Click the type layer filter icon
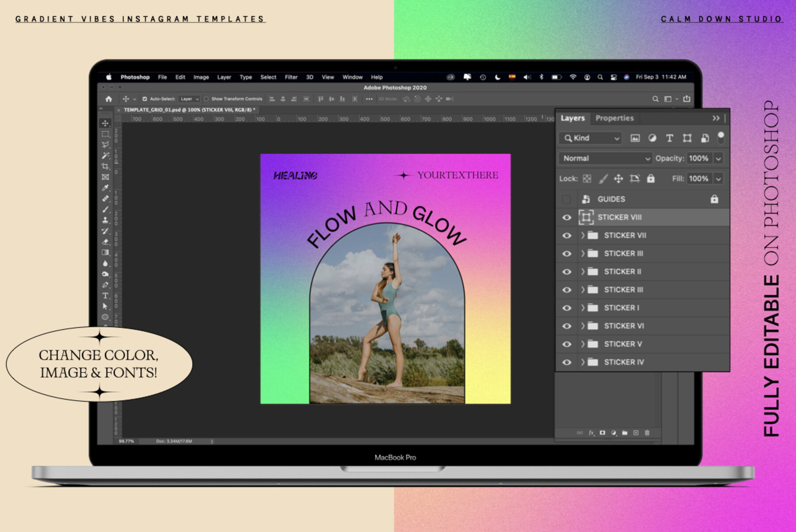Image resolution: width=796 pixels, height=532 pixels. pos(670,138)
